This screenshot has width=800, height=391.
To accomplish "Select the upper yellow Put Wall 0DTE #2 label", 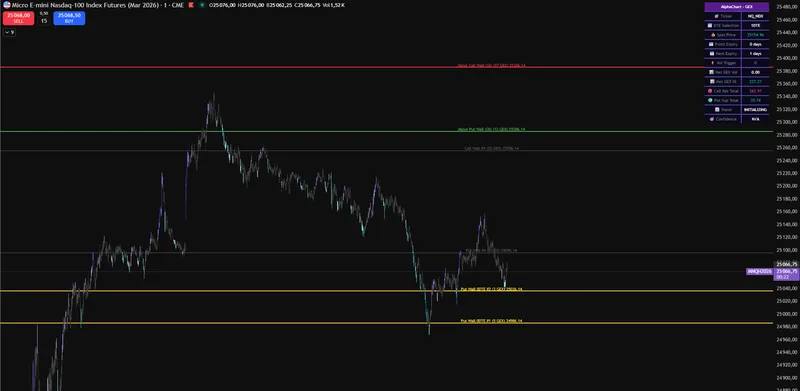I will point(491,289).
